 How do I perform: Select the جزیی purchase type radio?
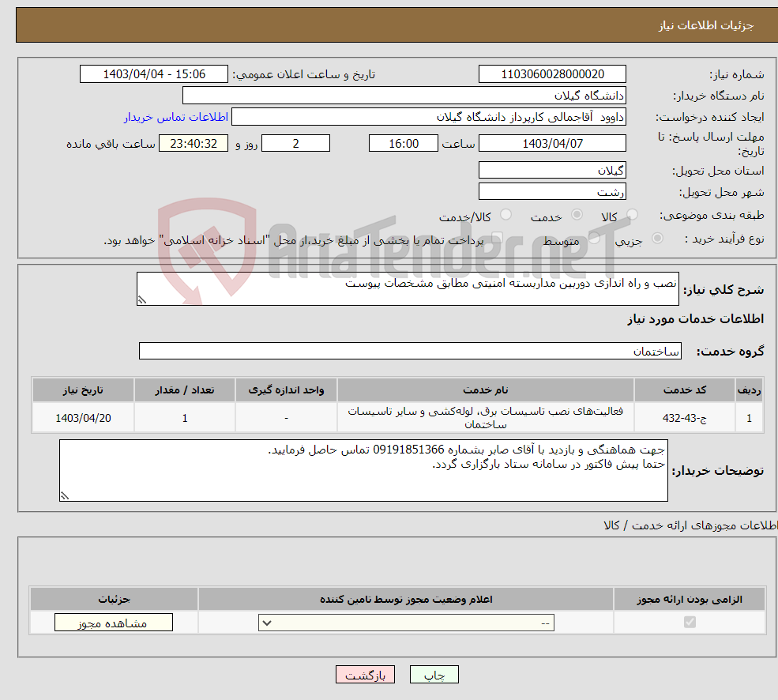coord(657,239)
